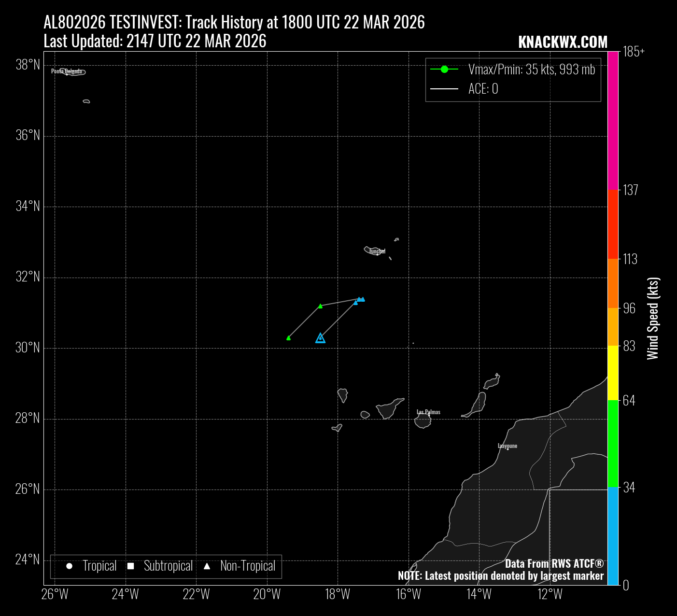Click the Laayoune city label
Viewport: 677px width, 616px height.
pos(508,446)
